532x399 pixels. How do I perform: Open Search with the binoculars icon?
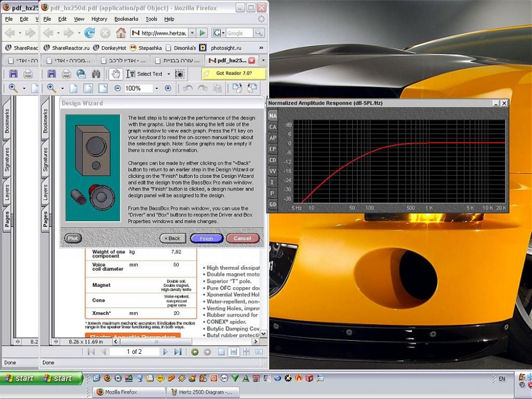(96, 73)
